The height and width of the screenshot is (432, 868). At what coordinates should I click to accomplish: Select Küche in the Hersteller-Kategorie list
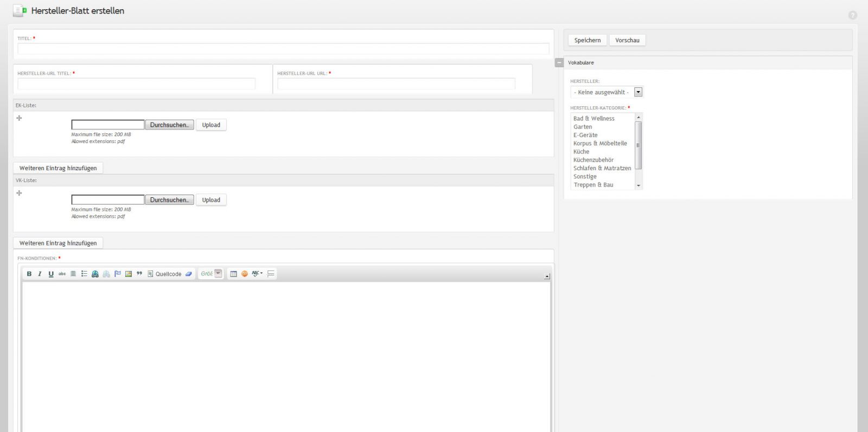pos(581,152)
